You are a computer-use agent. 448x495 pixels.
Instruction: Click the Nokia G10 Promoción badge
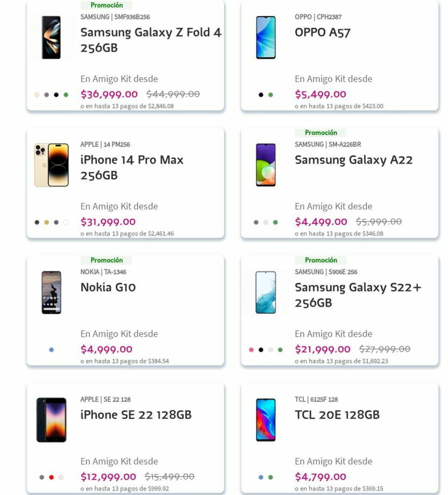pyautogui.click(x=106, y=260)
